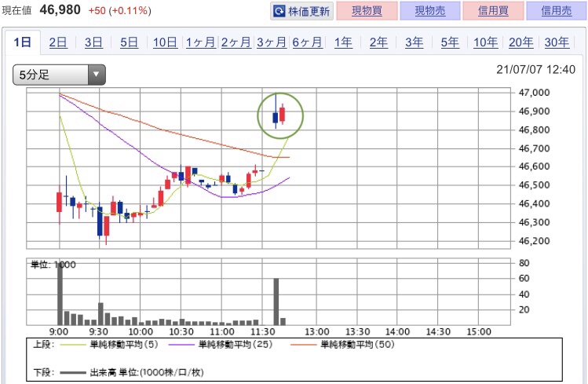The image size is (588, 384).
Task: Select the 1日 chart tab
Action: pyautogui.click(x=23, y=42)
